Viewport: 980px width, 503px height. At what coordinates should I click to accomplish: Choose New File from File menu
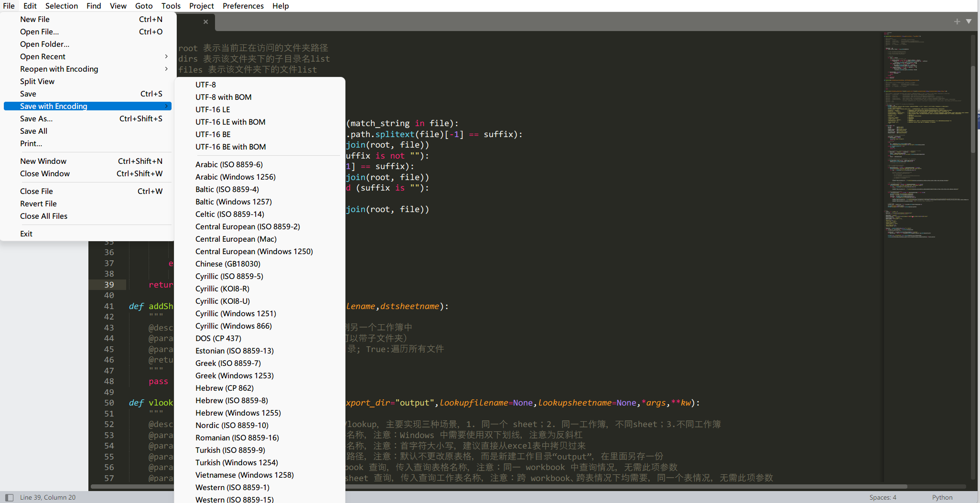point(88,19)
